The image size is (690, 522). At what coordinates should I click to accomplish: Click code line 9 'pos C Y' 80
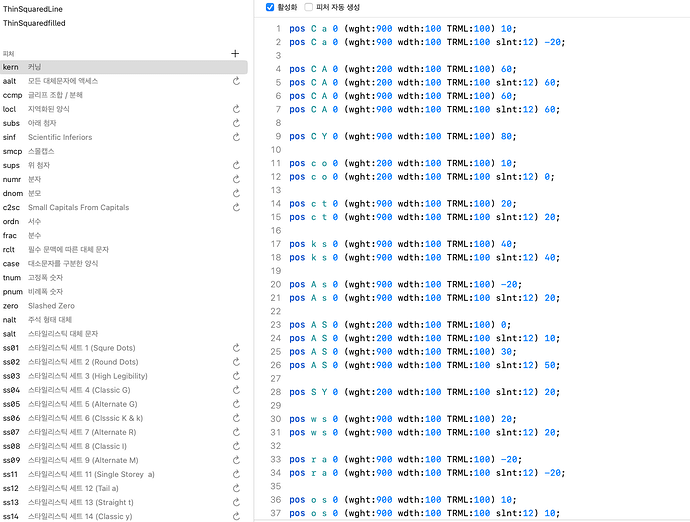[x=403, y=136]
